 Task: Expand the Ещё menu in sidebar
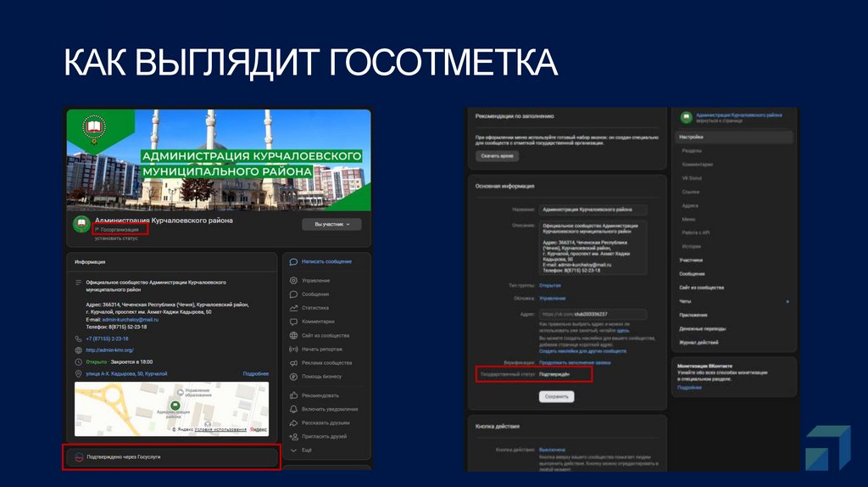(x=293, y=450)
